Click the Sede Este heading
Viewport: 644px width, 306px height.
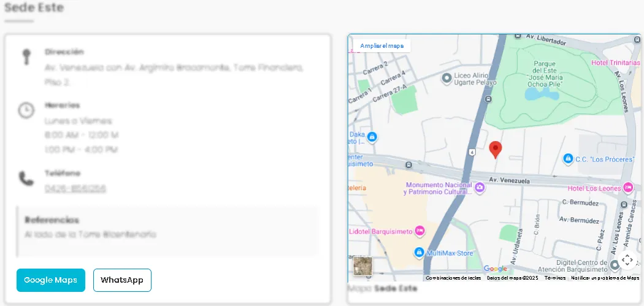(34, 7)
